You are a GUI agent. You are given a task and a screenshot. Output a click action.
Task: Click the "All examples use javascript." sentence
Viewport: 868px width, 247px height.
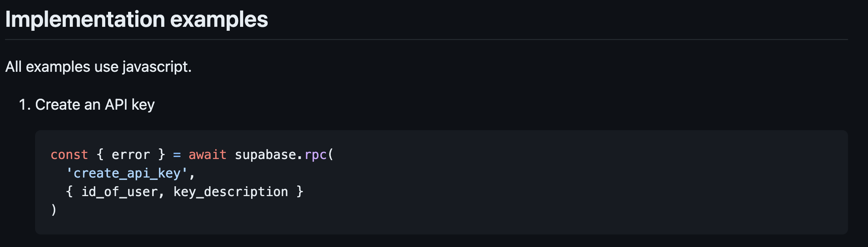[x=98, y=67]
